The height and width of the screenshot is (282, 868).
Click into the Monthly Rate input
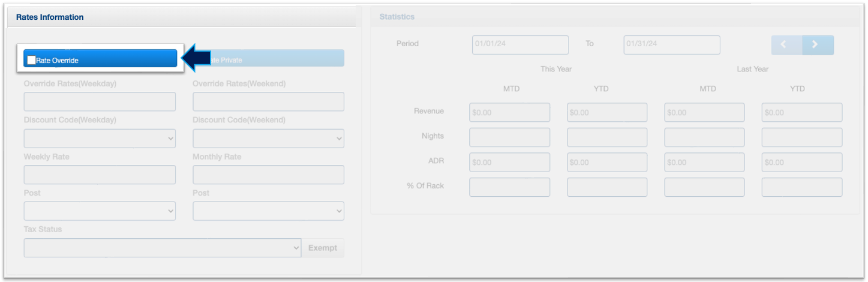(268, 175)
